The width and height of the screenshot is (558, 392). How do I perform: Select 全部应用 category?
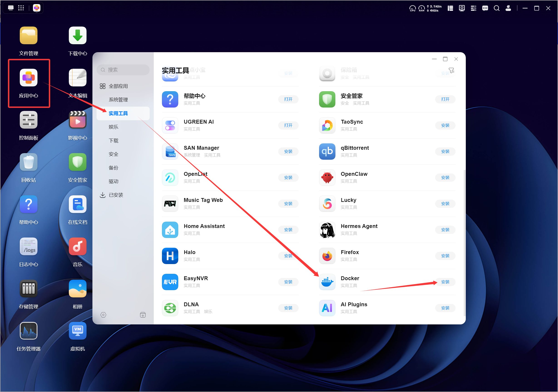pos(123,86)
